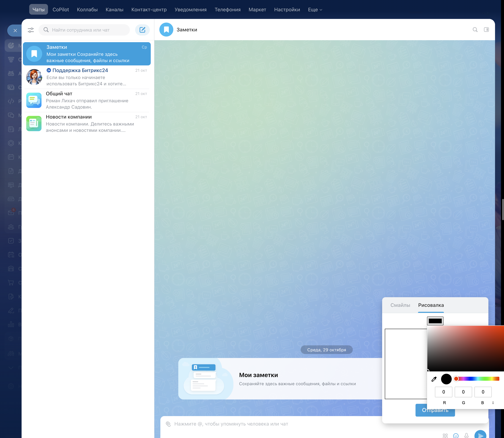This screenshot has height=438, width=504.
Task: Click the microphone voice message icon
Action: [x=466, y=435]
